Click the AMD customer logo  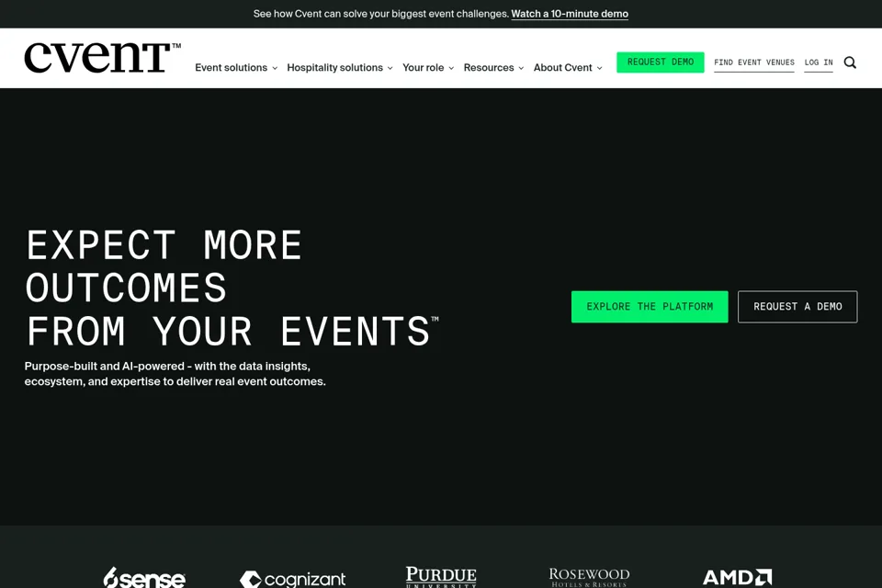[737, 577]
